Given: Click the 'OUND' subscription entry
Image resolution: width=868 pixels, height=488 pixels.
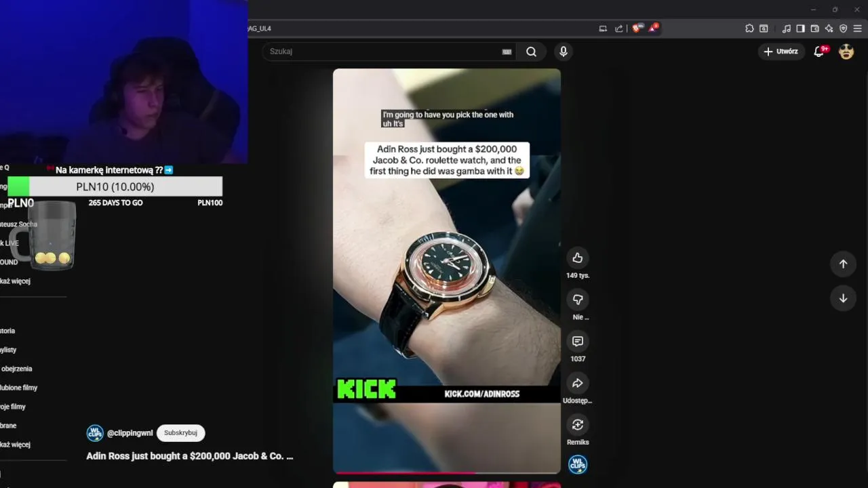Looking at the screenshot, I should tap(9, 262).
